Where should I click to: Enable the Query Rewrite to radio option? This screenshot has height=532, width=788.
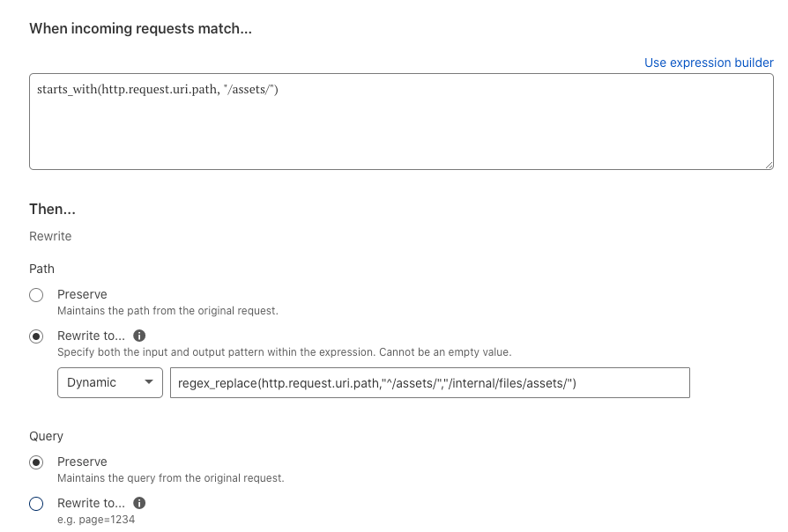[x=36, y=503]
